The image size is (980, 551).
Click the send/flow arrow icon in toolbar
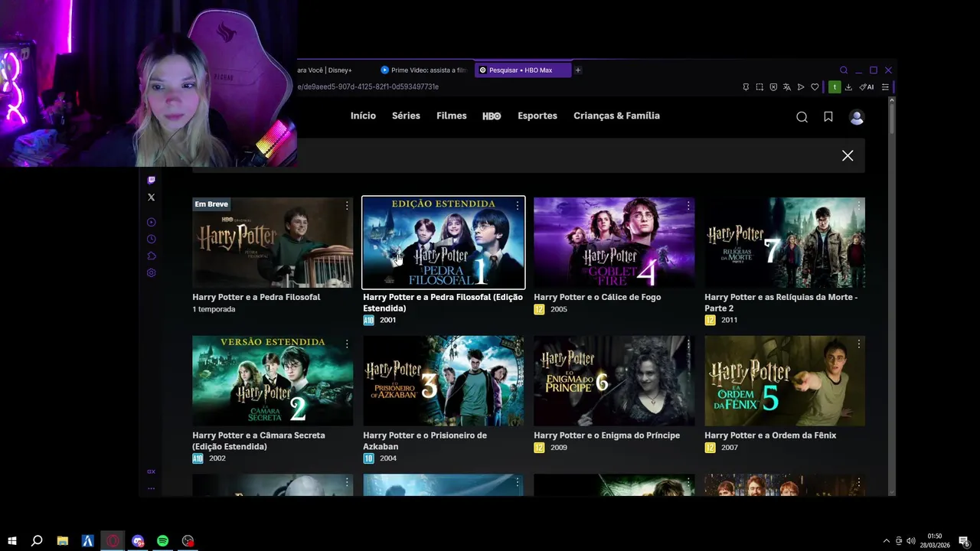click(801, 87)
